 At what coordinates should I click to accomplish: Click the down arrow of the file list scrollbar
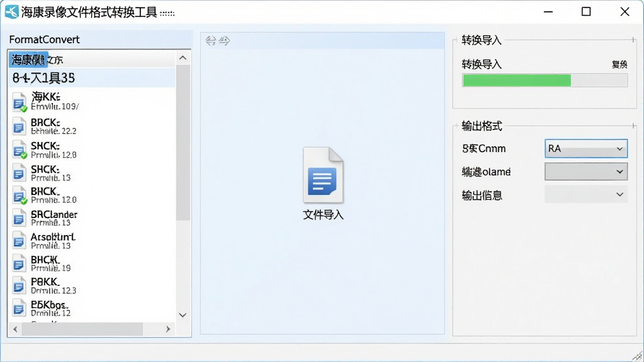183,315
